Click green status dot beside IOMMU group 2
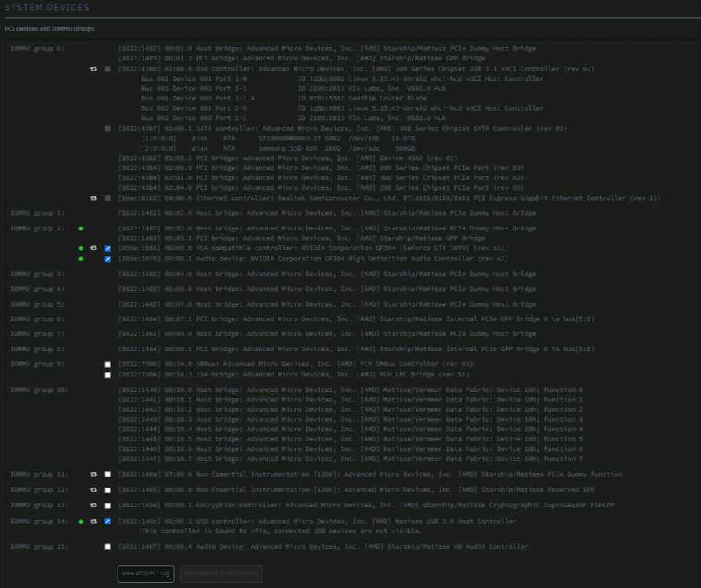The width and height of the screenshot is (701, 588). click(81, 228)
